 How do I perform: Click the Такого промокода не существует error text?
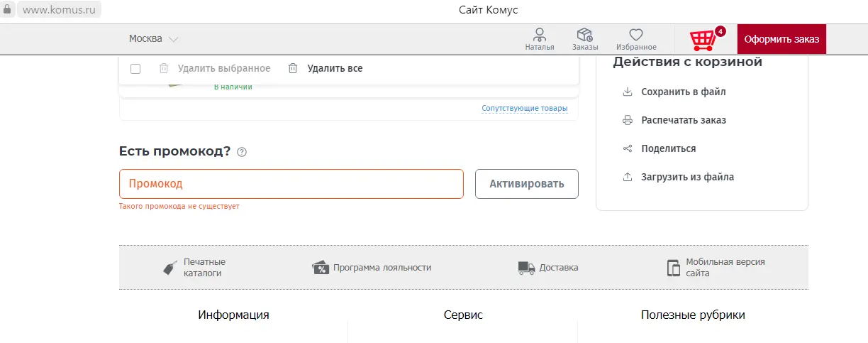pos(179,206)
